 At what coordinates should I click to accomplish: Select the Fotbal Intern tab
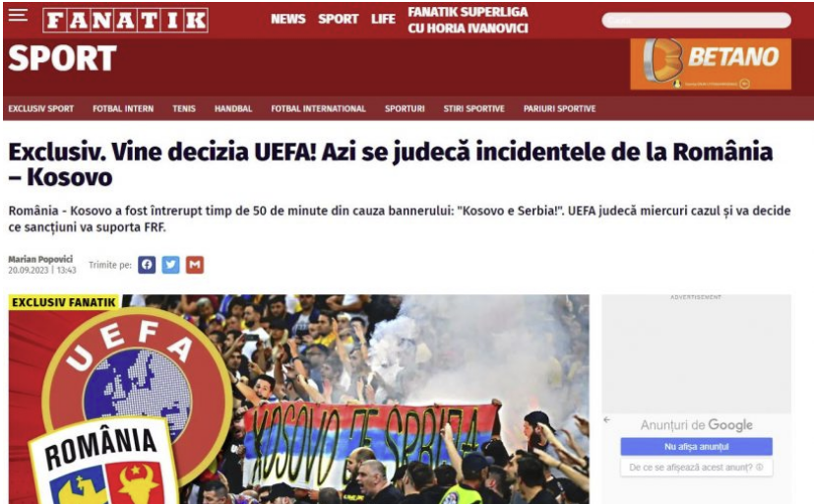[123, 109]
